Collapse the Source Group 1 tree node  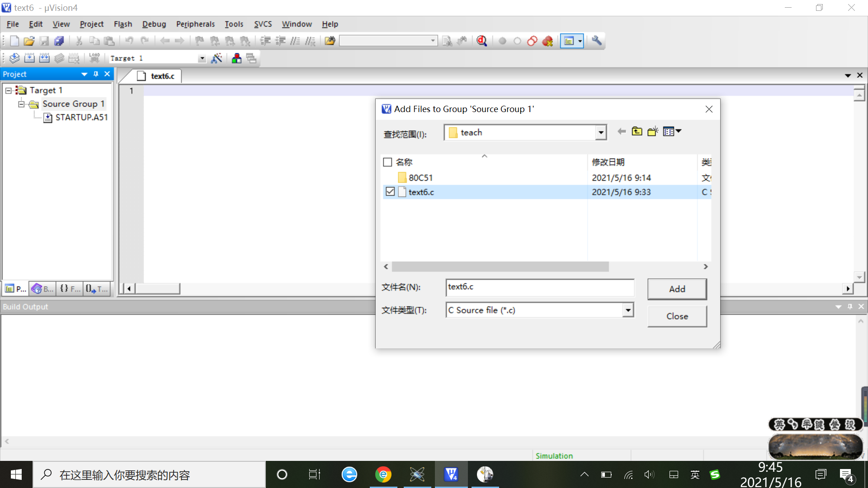click(x=21, y=104)
